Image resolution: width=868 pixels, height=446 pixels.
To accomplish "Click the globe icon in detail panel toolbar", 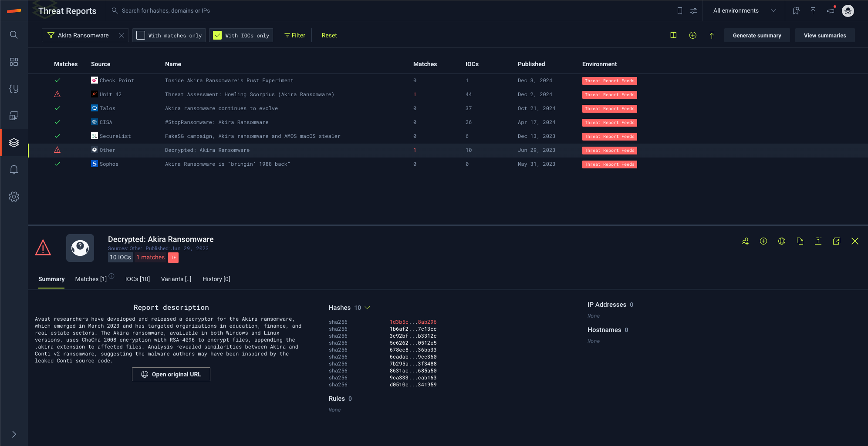I will point(782,241).
